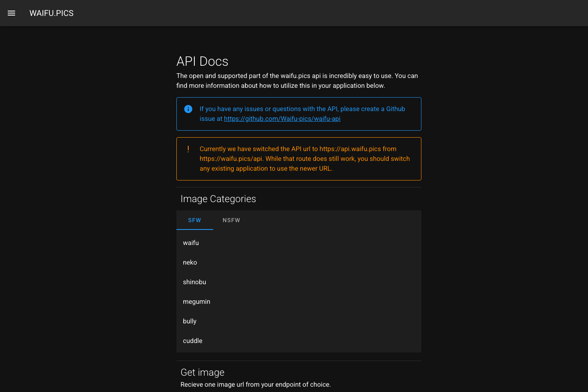Click the orange API URL warning notice
588x392 pixels.
click(x=298, y=159)
